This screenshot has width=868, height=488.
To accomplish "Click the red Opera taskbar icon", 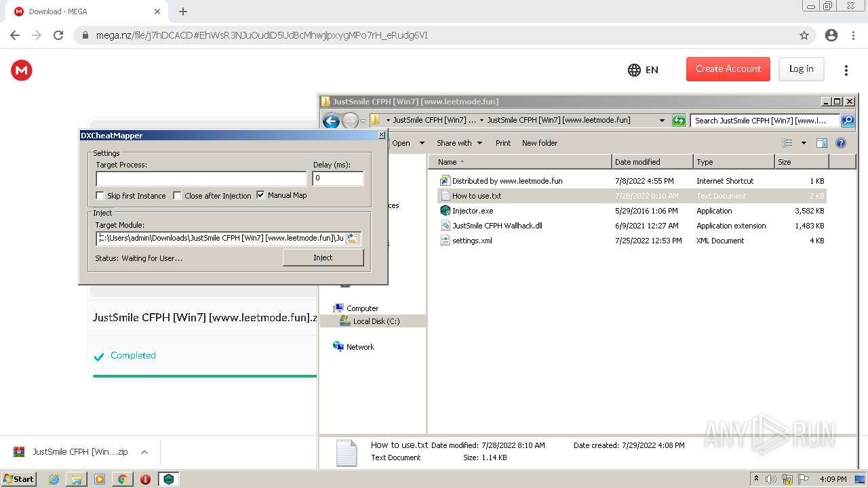I will [145, 479].
